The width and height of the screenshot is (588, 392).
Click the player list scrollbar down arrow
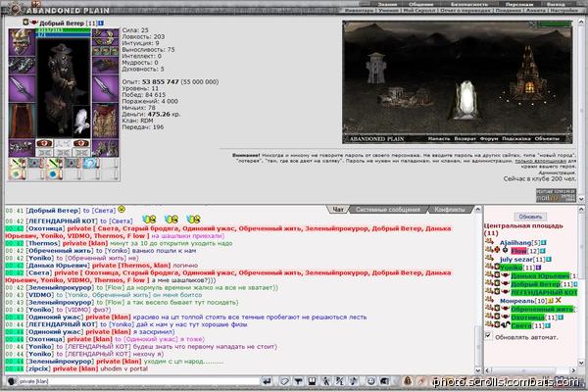click(581, 363)
